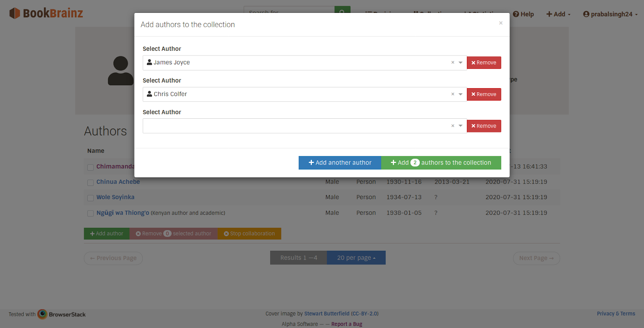This screenshot has height=328, width=644.
Task: Expand the James Joyce author dropdown arrow
Action: point(460,63)
